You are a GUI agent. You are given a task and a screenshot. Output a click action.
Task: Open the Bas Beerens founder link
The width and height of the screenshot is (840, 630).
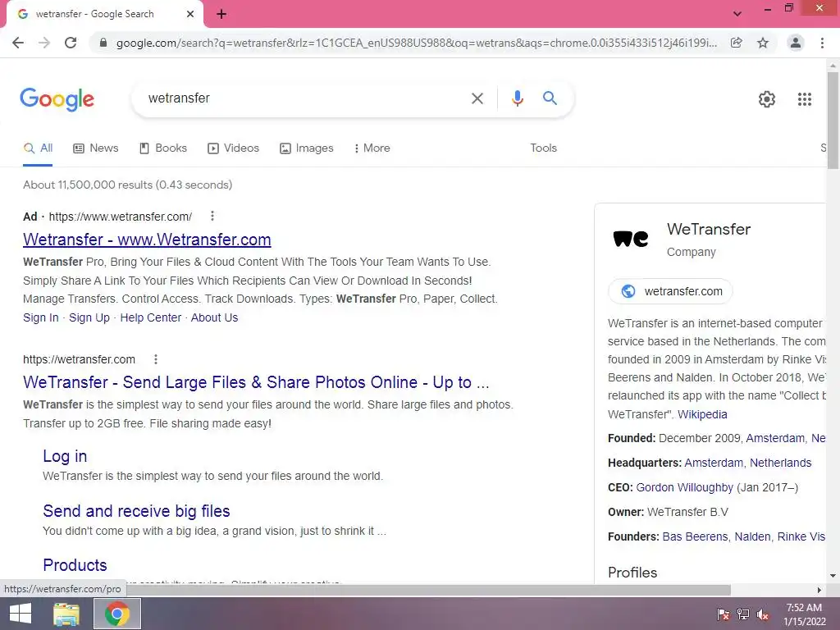click(x=695, y=536)
